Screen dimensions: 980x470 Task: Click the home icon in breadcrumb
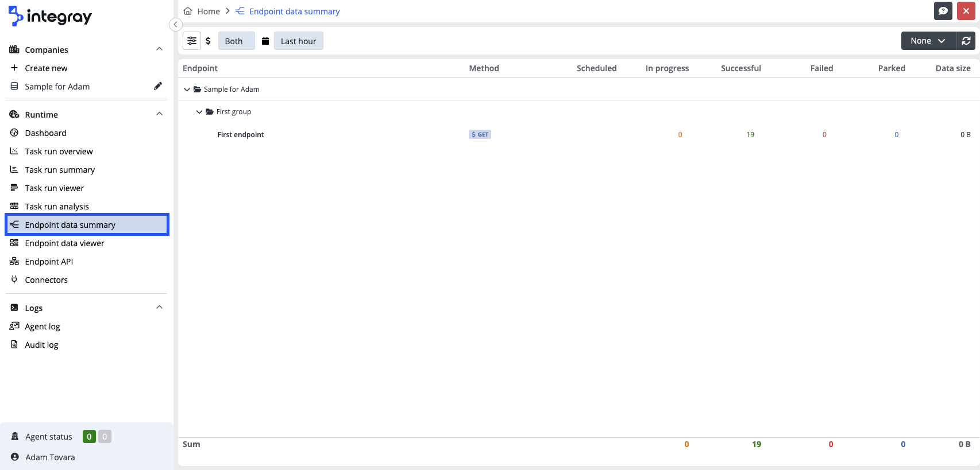[x=188, y=11]
